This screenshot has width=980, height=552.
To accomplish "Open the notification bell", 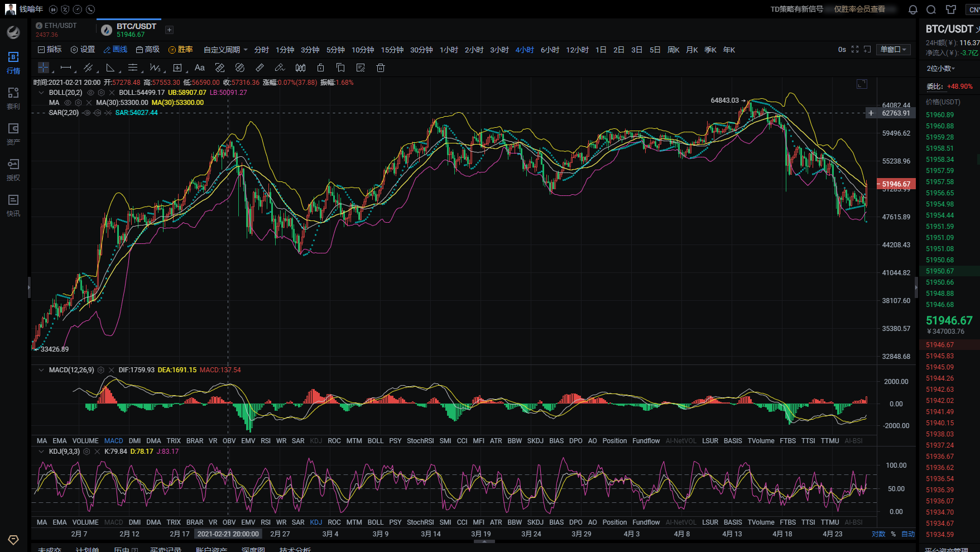I will coord(913,9).
